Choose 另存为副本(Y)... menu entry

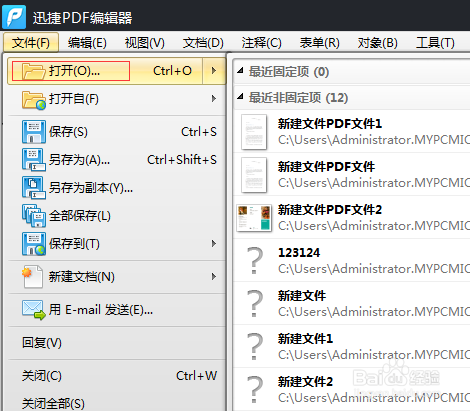pos(116,188)
